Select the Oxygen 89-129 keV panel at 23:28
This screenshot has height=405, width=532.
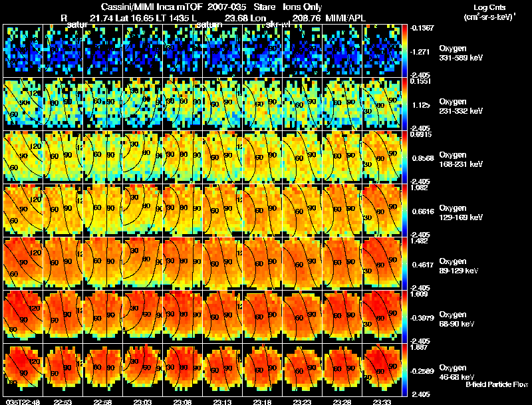[342, 264]
